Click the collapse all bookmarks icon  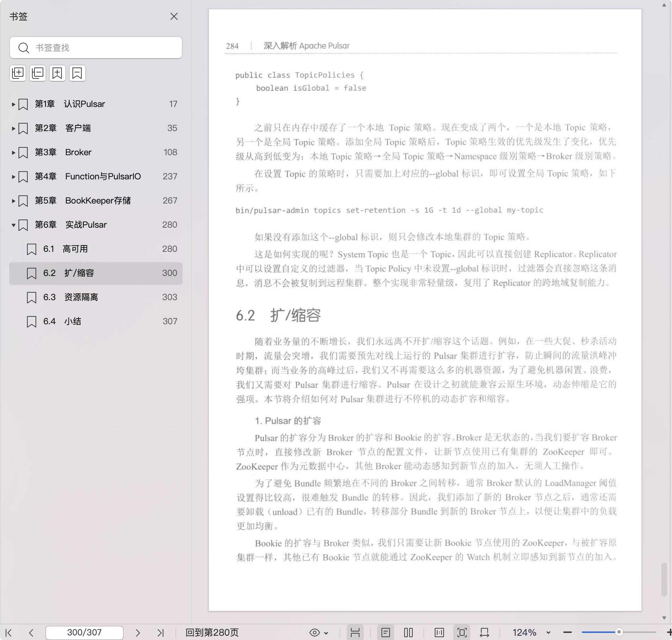click(38, 73)
